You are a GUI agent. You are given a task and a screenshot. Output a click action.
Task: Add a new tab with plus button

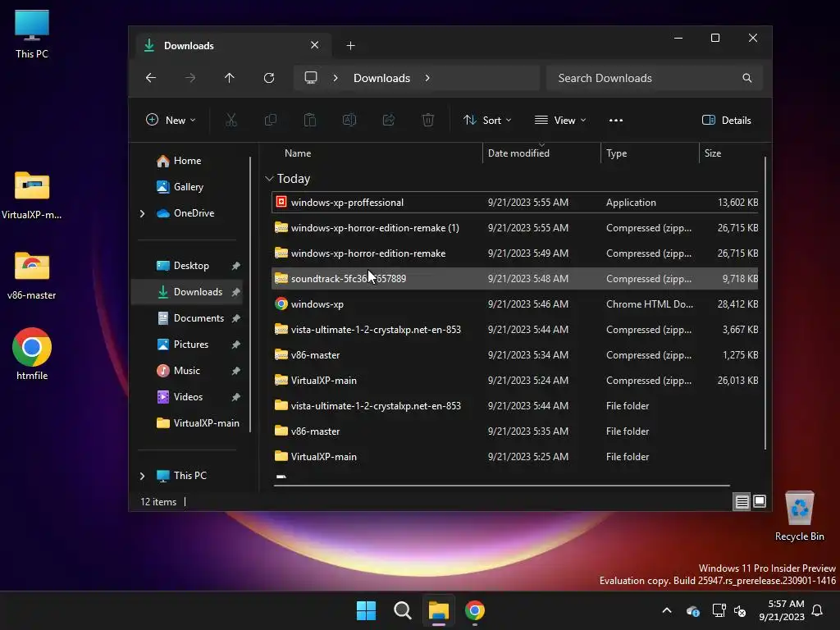click(x=350, y=46)
